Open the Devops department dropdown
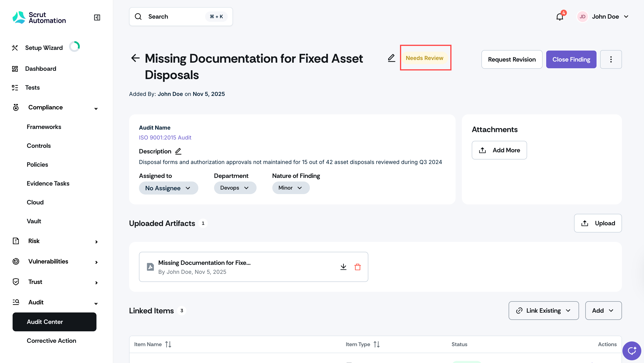 pyautogui.click(x=235, y=188)
